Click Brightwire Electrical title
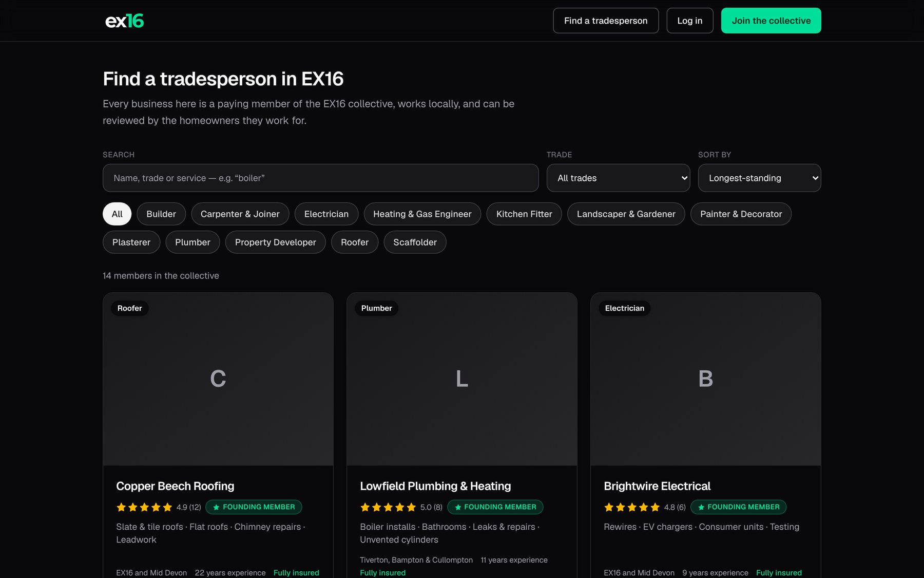924x578 pixels. pos(657,486)
